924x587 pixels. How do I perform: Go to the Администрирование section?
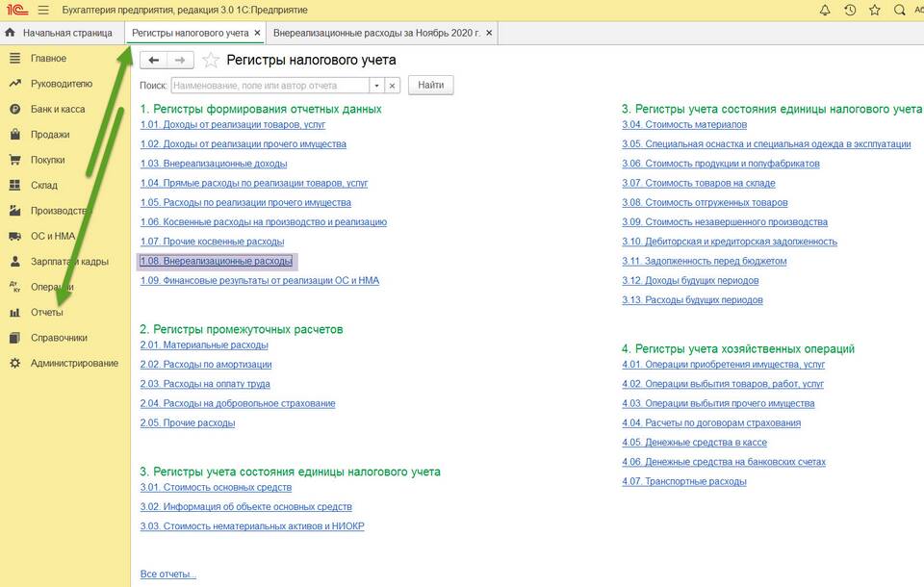tap(74, 363)
